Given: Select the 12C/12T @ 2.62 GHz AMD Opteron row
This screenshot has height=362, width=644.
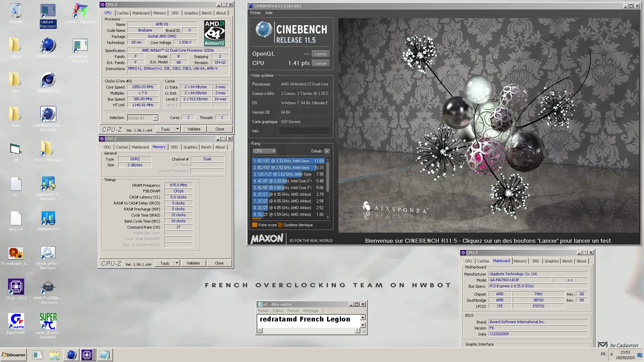Looking at the screenshot, I should 288,174.
